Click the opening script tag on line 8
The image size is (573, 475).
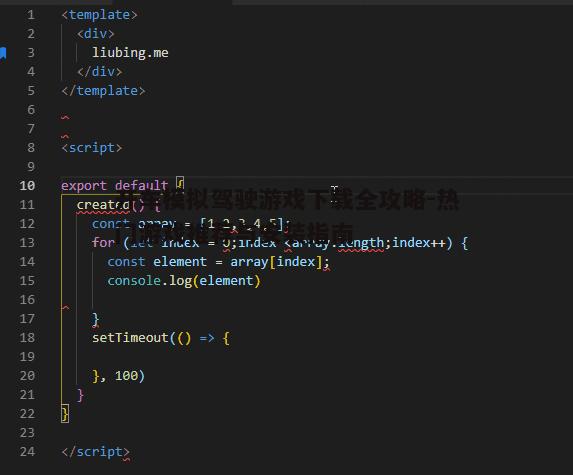coord(92,148)
